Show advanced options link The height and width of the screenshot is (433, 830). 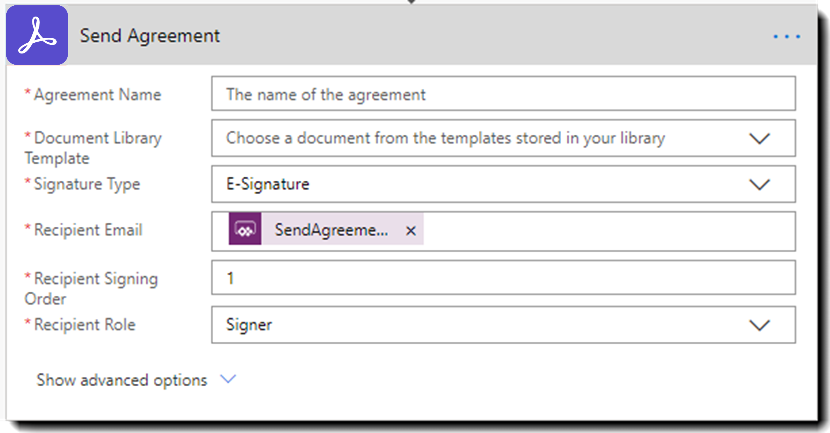coord(121,380)
